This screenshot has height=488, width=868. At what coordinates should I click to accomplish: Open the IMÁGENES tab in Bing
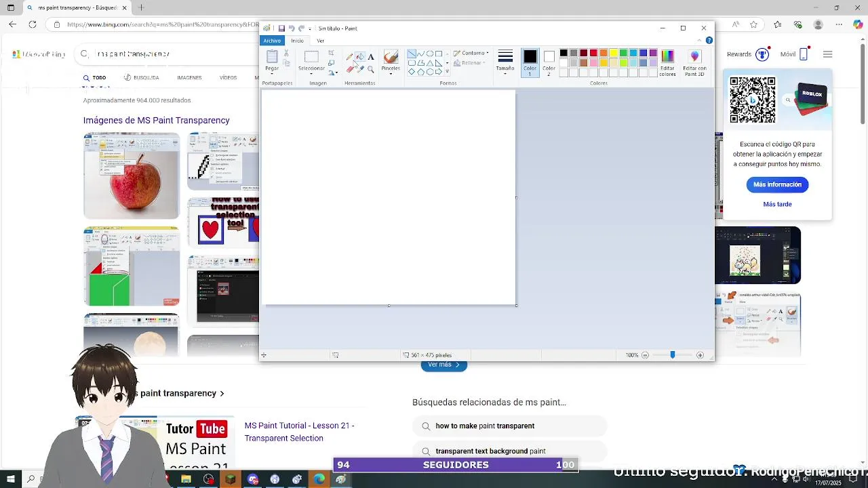click(x=189, y=78)
